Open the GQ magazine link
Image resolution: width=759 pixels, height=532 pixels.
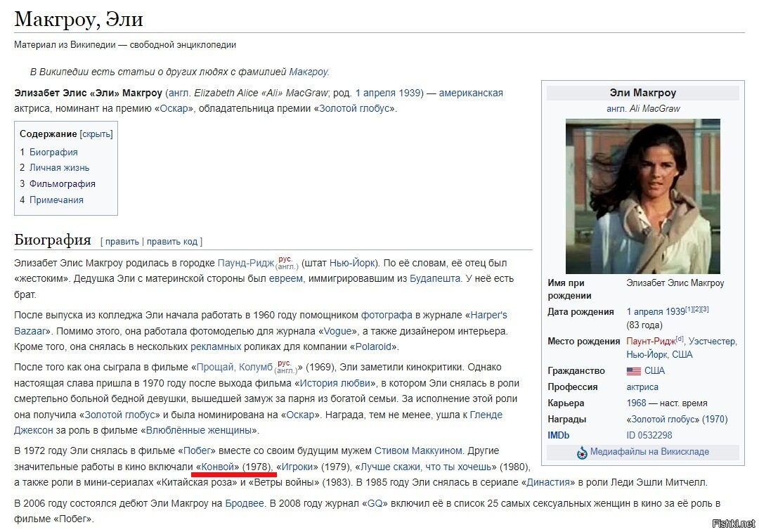(375, 503)
